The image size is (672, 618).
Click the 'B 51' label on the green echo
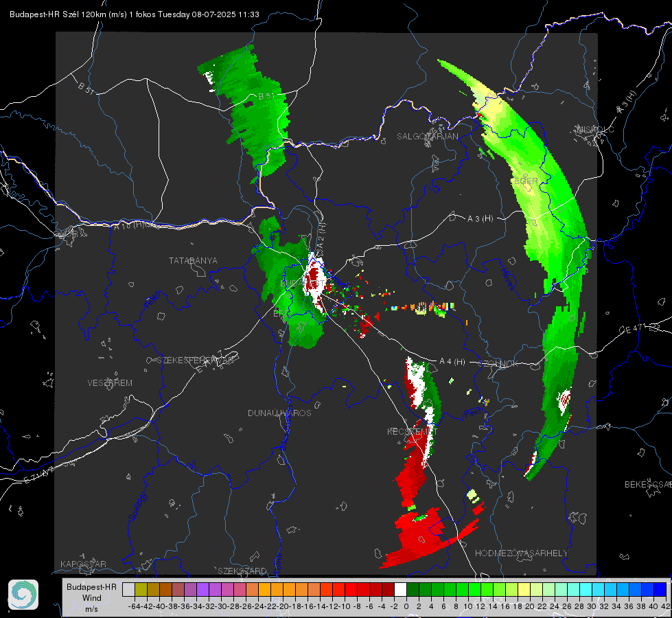click(x=266, y=96)
